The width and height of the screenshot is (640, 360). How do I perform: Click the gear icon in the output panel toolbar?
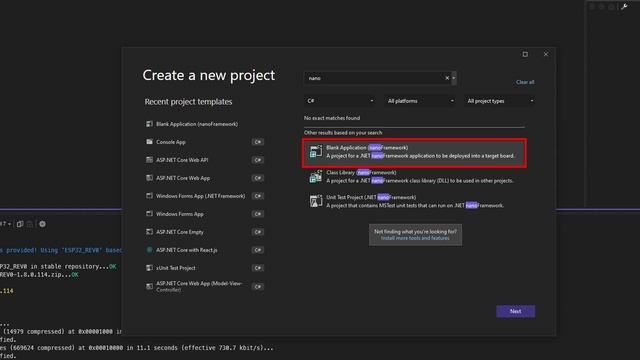(42, 224)
